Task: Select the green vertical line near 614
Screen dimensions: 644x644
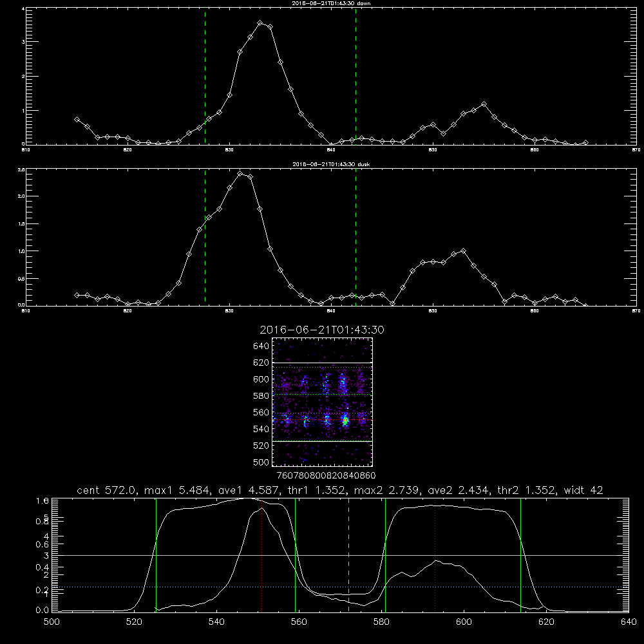Action: click(x=520, y=555)
